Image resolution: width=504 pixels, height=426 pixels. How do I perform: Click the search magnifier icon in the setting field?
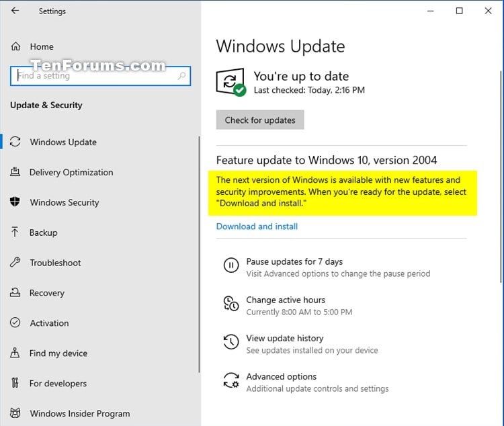pyautogui.click(x=181, y=76)
